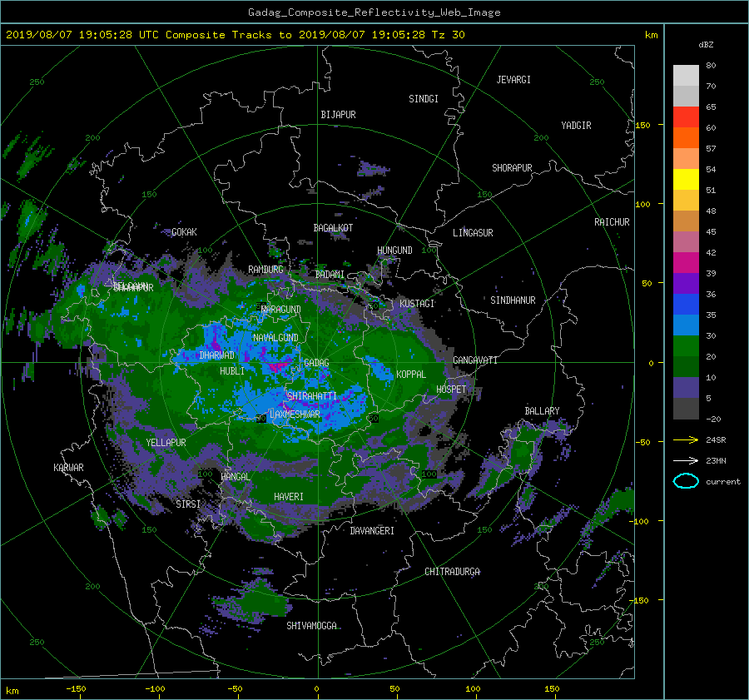Viewport: 749px width, 700px height.
Task: Click the DAVANGERI city label
Action: (372, 531)
